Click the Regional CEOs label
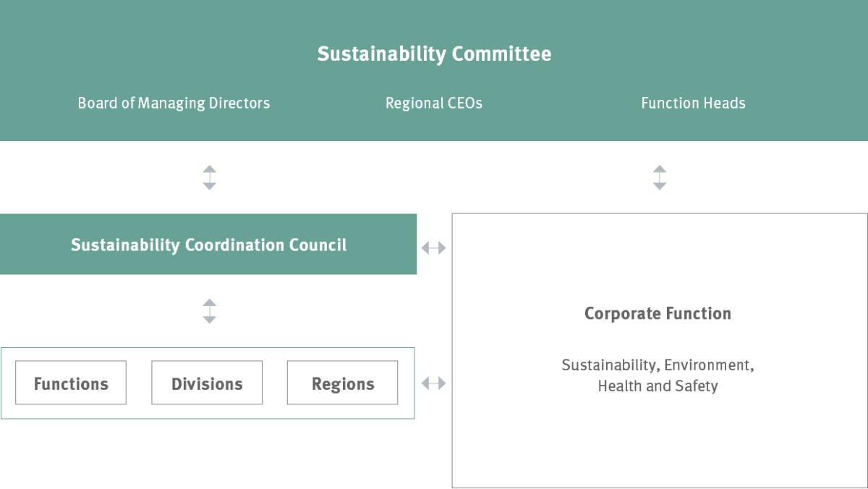The height and width of the screenshot is (489, 868). (x=434, y=103)
